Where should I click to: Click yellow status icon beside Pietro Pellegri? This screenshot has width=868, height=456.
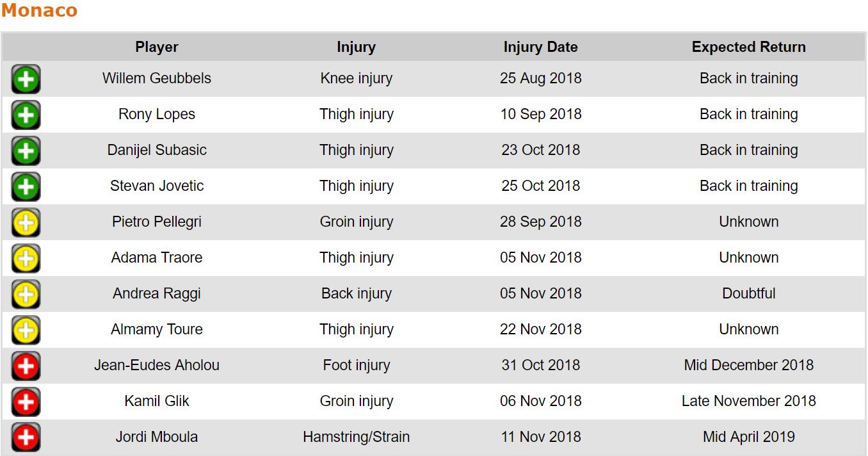26,223
